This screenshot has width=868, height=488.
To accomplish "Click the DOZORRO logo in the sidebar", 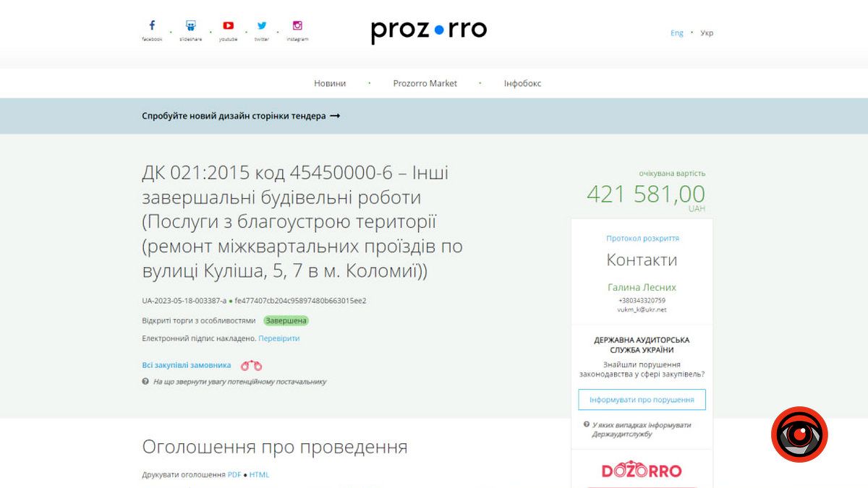I will point(642,471).
